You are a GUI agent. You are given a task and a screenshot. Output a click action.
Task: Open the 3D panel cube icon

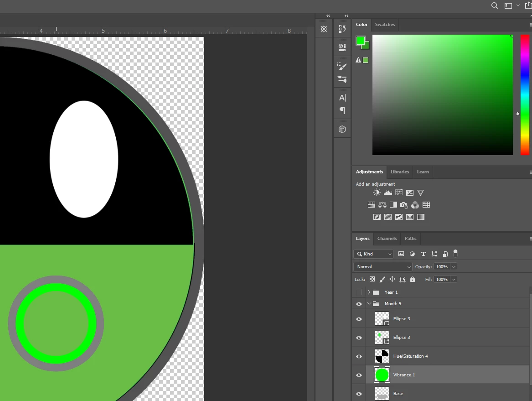coord(342,130)
